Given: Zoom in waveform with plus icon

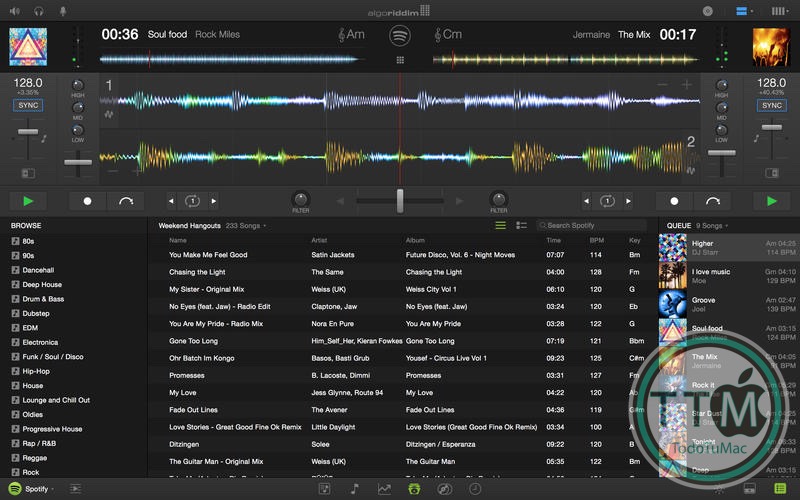Looking at the screenshot, I should pyautogui.click(x=687, y=85).
